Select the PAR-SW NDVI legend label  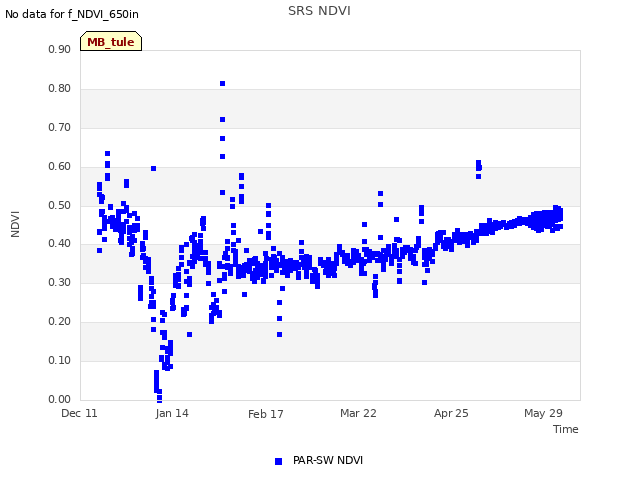point(328,460)
